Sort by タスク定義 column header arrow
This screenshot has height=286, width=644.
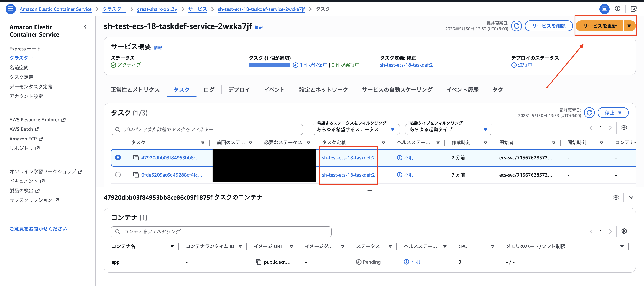[x=383, y=143]
